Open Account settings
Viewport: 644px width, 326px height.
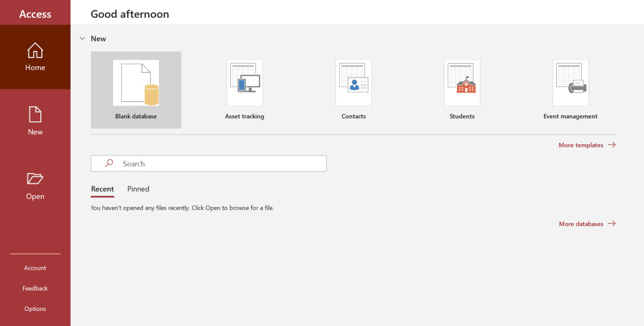(x=35, y=268)
